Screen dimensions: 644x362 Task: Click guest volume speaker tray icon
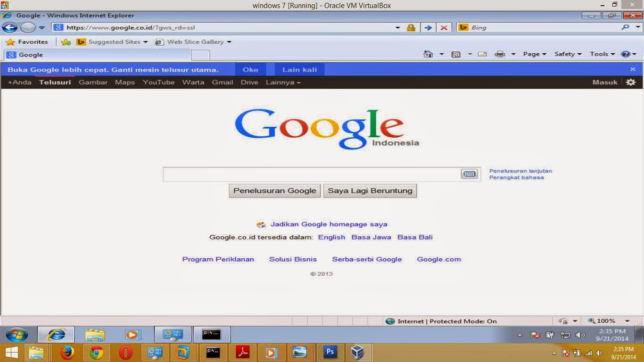[x=580, y=335]
